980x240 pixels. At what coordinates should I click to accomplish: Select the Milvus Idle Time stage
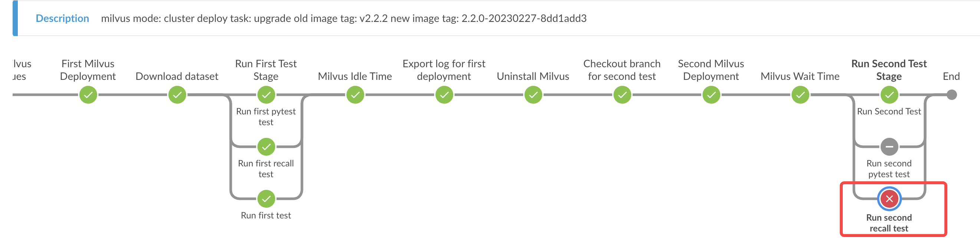tap(355, 94)
